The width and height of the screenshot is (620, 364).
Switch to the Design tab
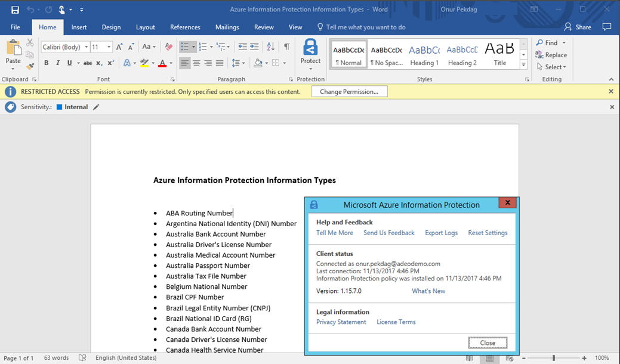click(x=111, y=27)
